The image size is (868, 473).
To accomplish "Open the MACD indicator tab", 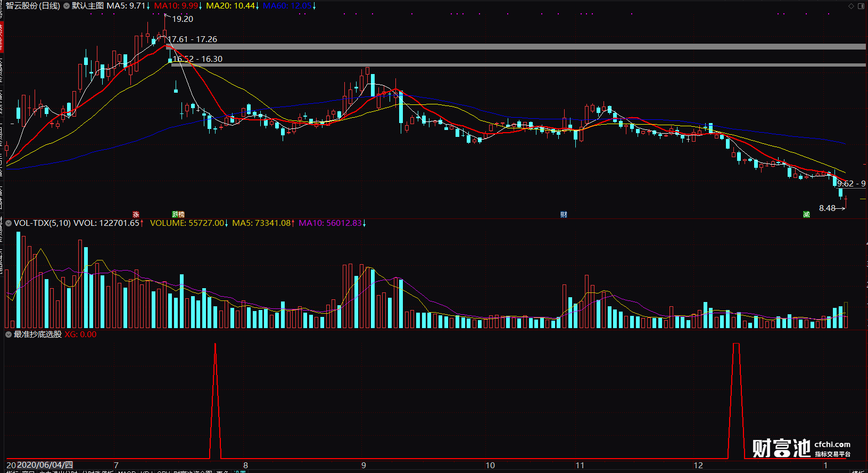I will (127, 472).
